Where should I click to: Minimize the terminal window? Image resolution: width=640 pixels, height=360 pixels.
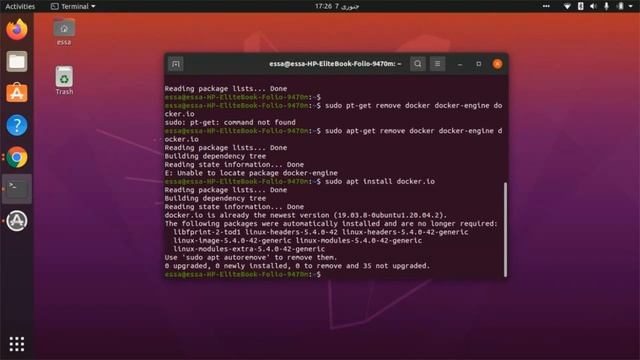(460, 64)
